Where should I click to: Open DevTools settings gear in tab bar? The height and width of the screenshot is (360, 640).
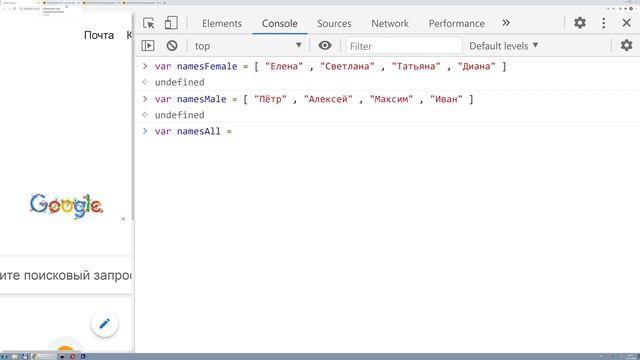pos(580,23)
